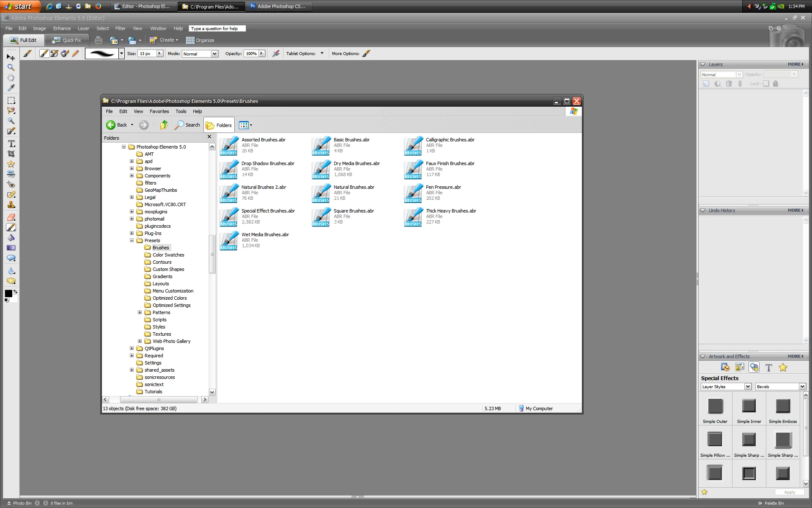Image resolution: width=812 pixels, height=508 pixels.
Task: Select the Paint Bucket tool
Action: coord(11,238)
